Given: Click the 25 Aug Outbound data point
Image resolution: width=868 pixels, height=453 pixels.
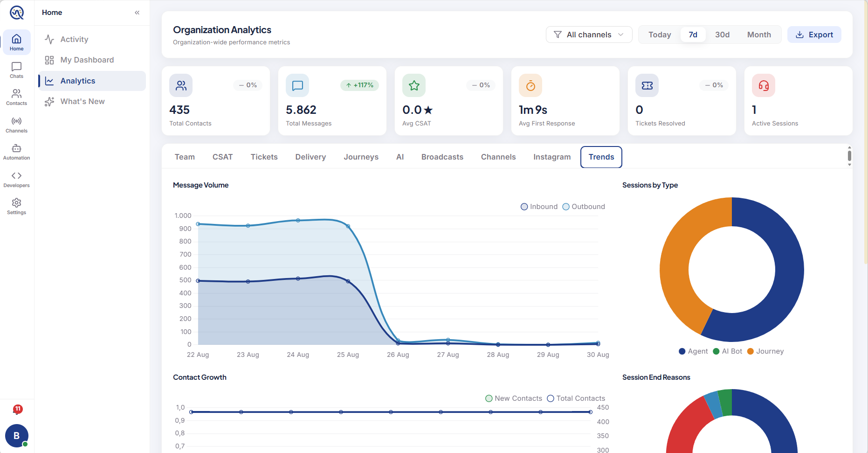Looking at the screenshot, I should 348,226.
